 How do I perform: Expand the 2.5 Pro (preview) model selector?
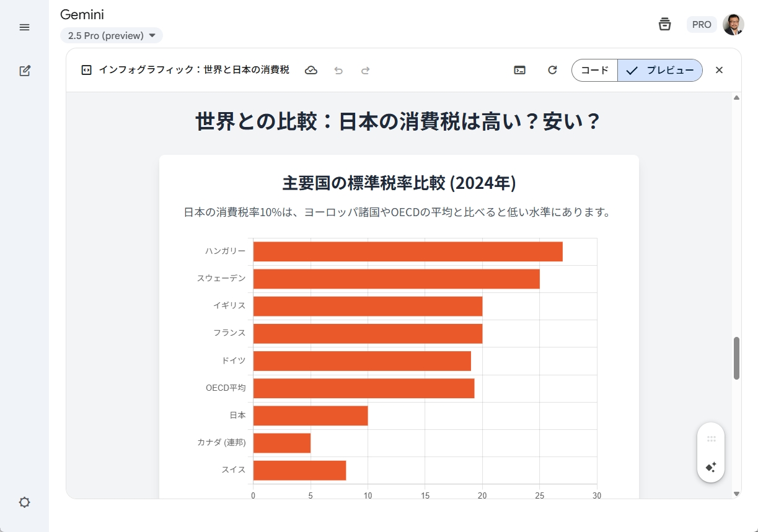point(112,36)
